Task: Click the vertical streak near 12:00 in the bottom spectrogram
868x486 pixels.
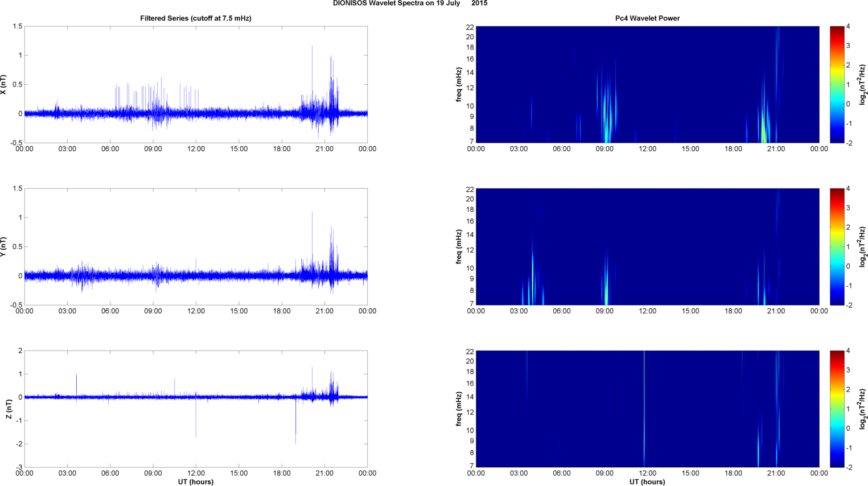Action: 644,409
